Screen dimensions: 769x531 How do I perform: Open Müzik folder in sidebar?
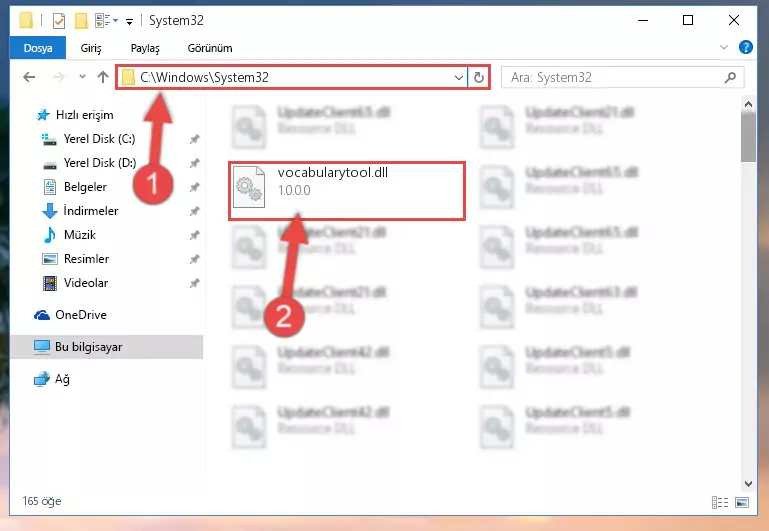coord(79,235)
